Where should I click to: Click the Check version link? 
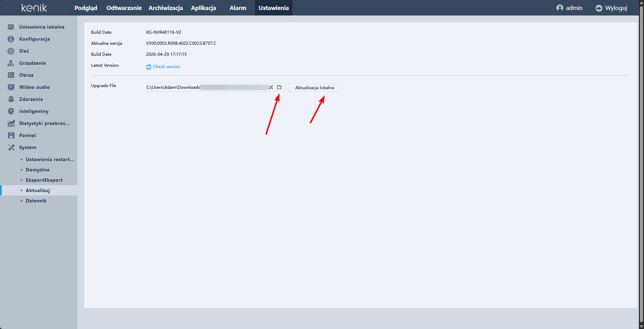pos(166,67)
